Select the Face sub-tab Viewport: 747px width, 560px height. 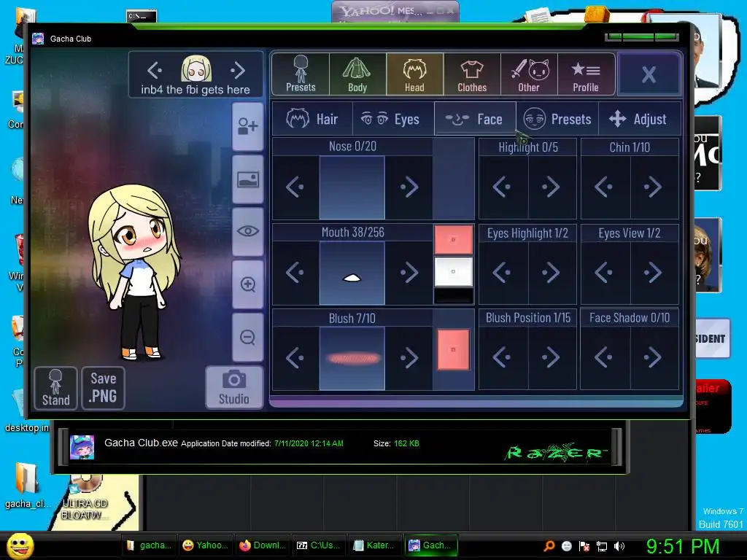coord(475,119)
